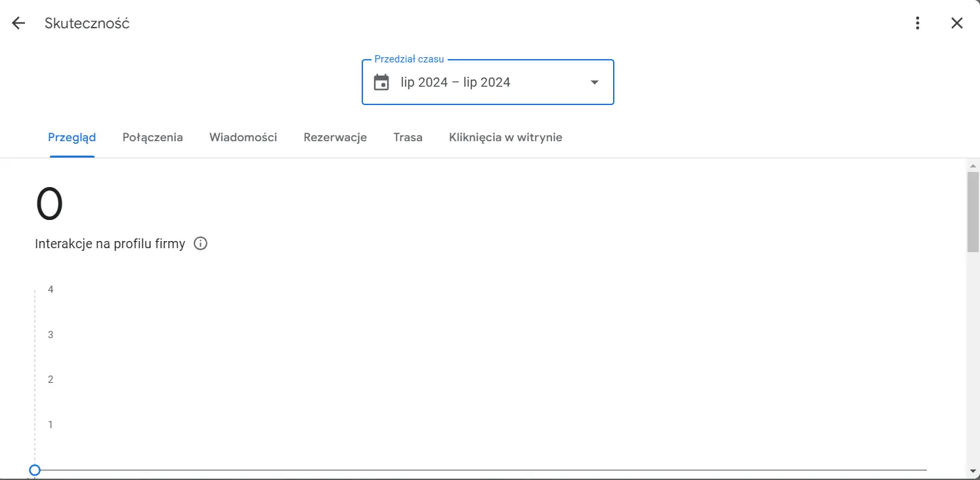Viewport: 980px width, 480px height.
Task: Click the y-axis label 3
Action: [x=51, y=335]
